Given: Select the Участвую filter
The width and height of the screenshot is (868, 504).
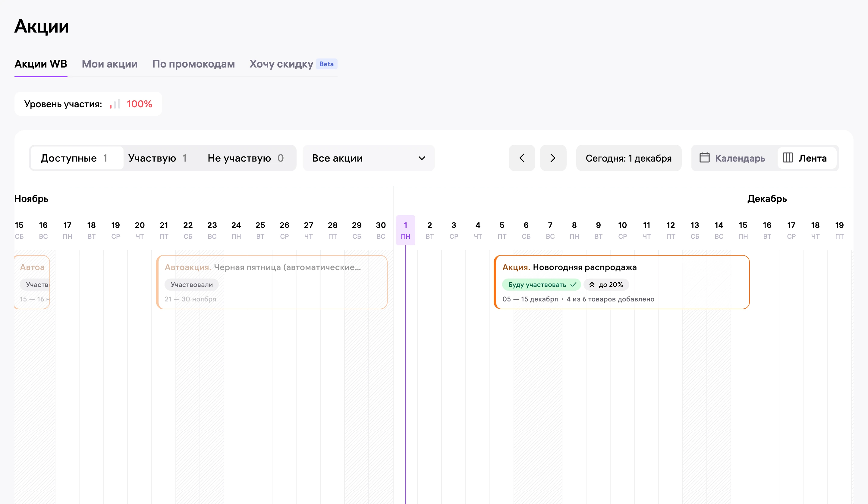Looking at the screenshot, I should pos(157,158).
